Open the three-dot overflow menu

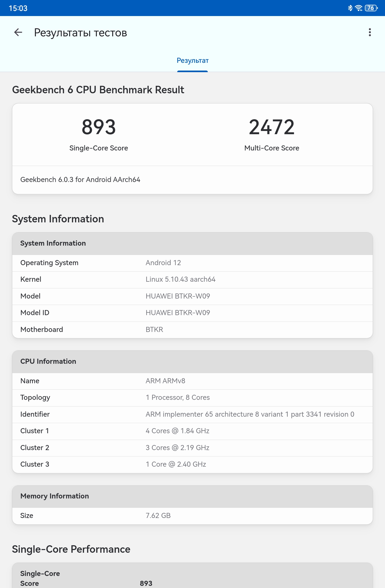coord(370,32)
